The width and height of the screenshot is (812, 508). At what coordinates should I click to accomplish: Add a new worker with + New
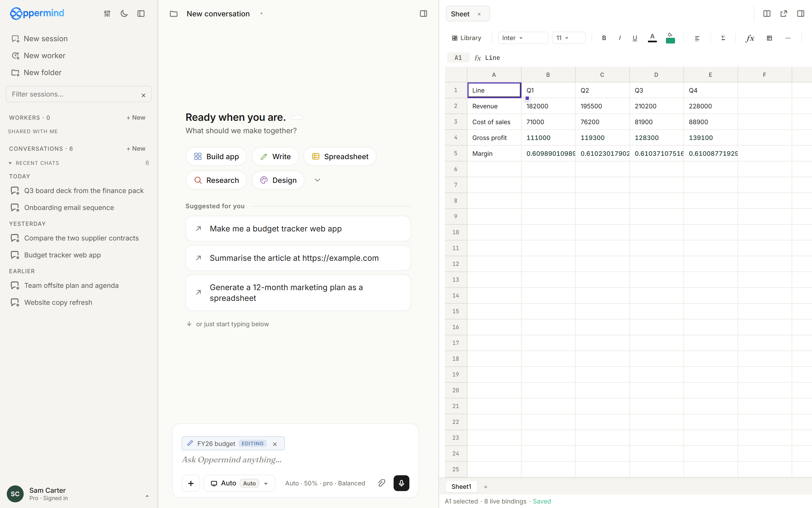tap(136, 118)
